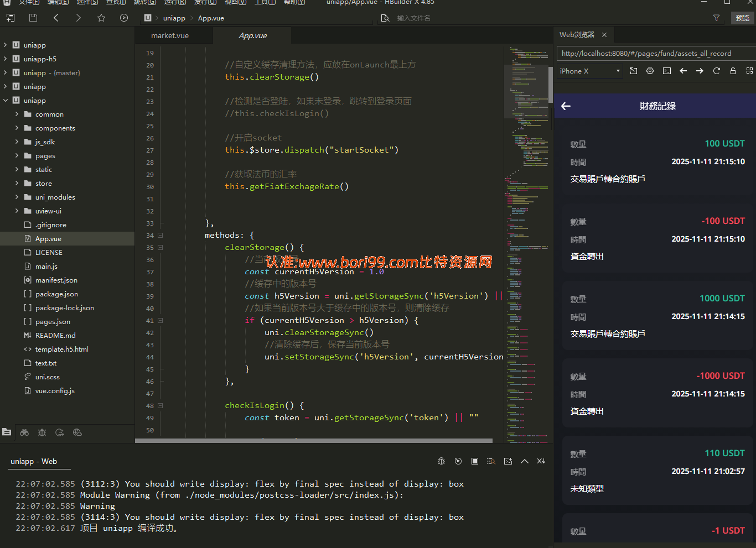Image resolution: width=756 pixels, height=548 pixels.
Task: Go back in the built-in Web browser
Action: (x=683, y=71)
